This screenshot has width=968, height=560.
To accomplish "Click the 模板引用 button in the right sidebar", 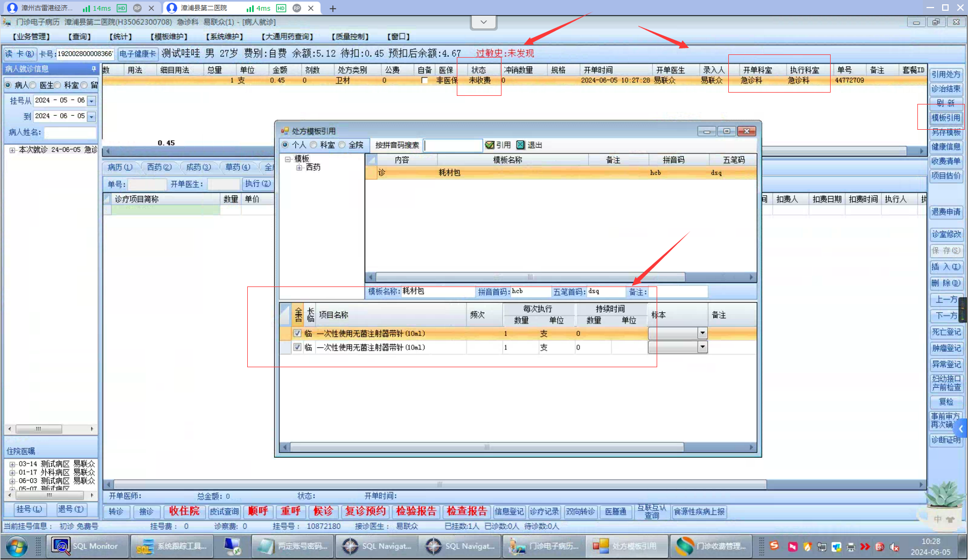I will coord(946,118).
